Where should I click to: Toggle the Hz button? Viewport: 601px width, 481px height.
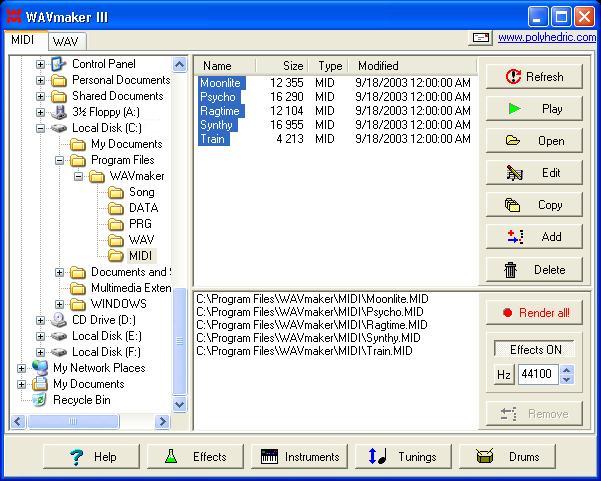(x=505, y=374)
